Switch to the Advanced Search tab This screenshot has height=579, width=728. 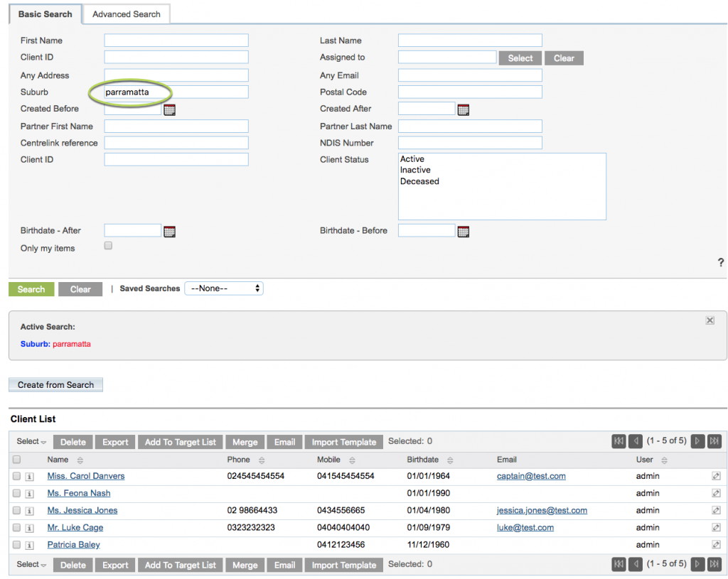(126, 14)
